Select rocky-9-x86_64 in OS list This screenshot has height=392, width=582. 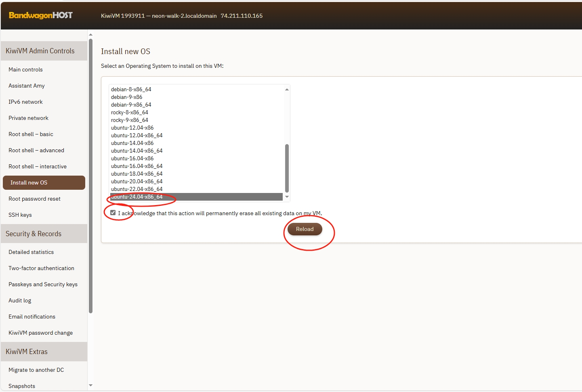(196, 120)
